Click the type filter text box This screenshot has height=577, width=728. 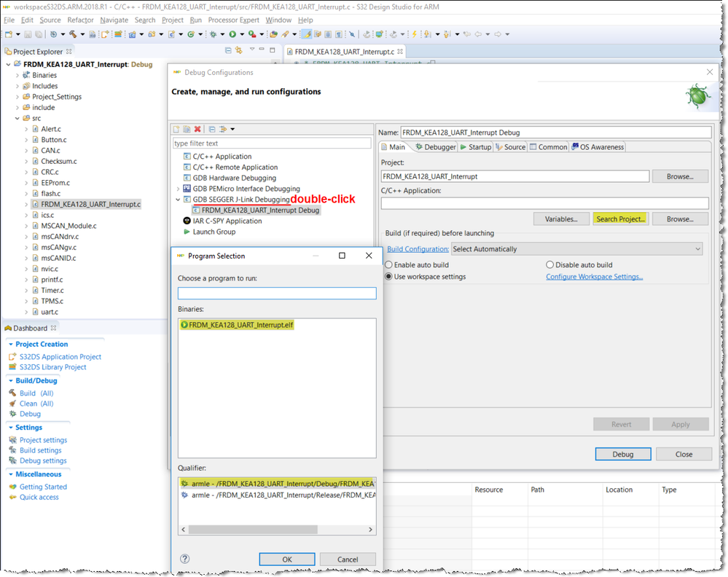(272, 144)
